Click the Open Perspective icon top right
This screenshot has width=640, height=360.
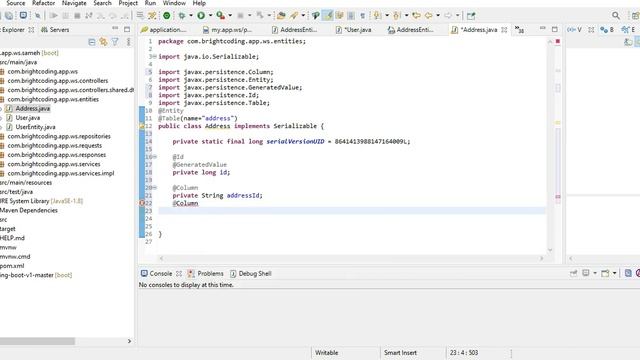coord(636,16)
